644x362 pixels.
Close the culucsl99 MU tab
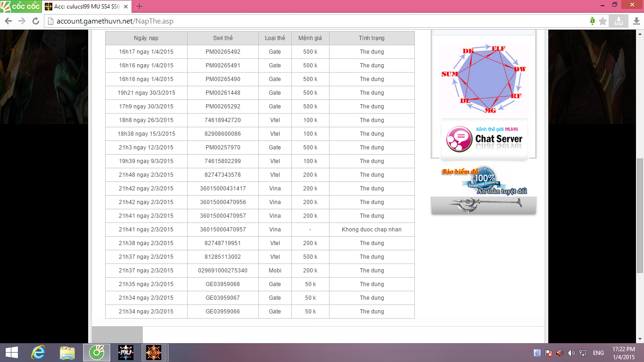(126, 7)
